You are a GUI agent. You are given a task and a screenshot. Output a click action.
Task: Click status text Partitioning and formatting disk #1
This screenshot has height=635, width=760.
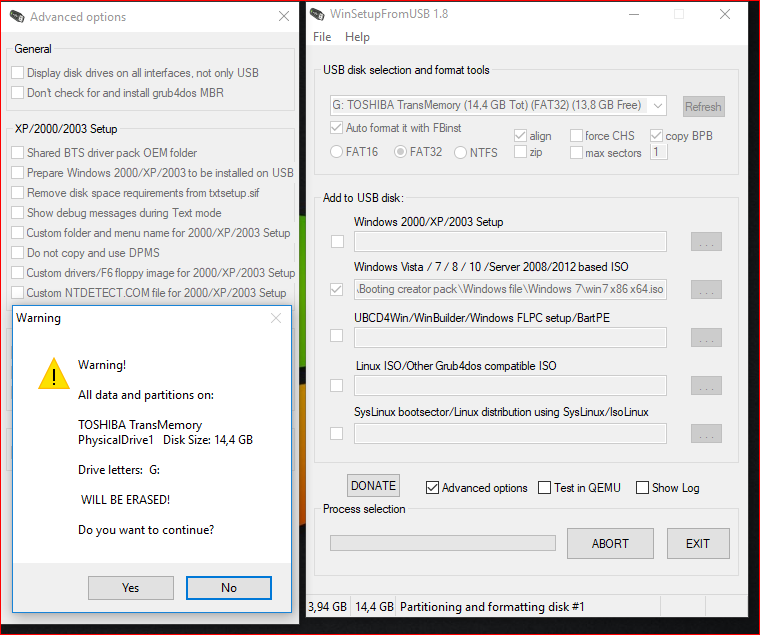coord(492,606)
